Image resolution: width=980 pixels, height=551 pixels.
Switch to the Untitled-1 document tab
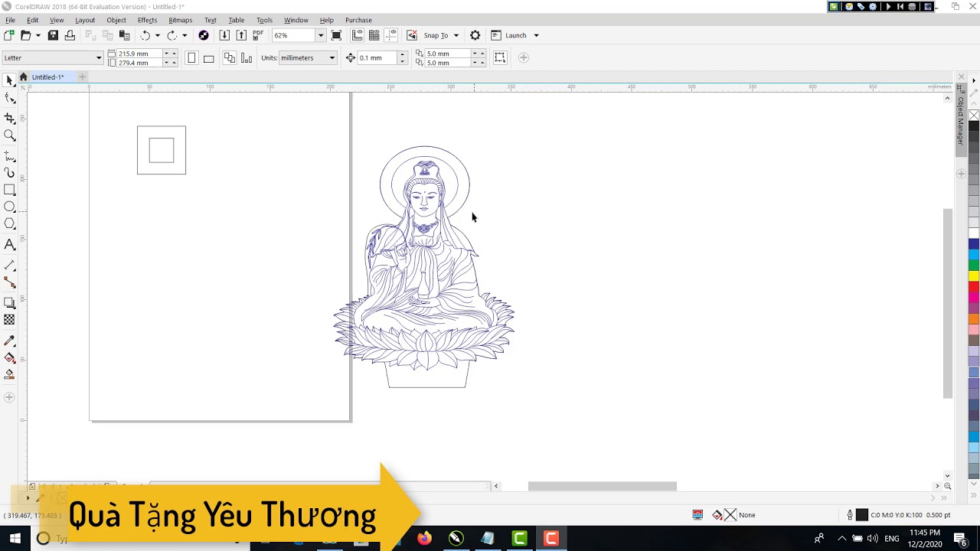[x=47, y=77]
